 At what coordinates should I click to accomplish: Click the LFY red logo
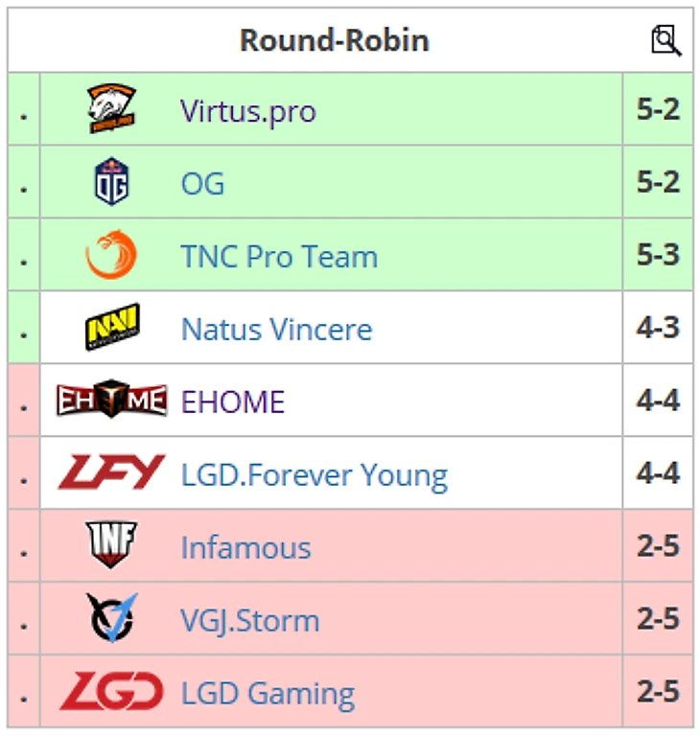pos(111,473)
